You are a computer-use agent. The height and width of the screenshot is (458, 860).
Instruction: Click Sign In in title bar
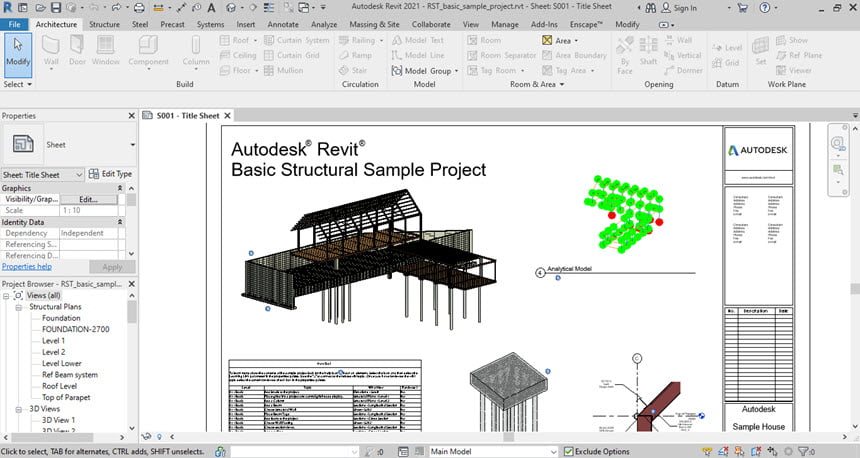pos(679,8)
